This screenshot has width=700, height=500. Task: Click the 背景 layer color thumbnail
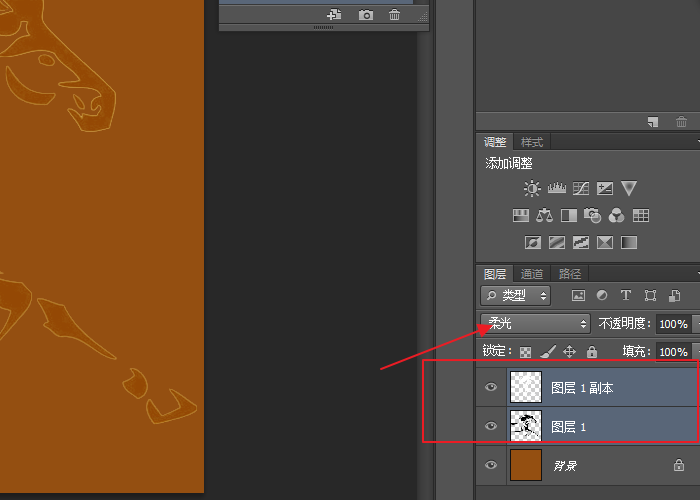(x=526, y=465)
